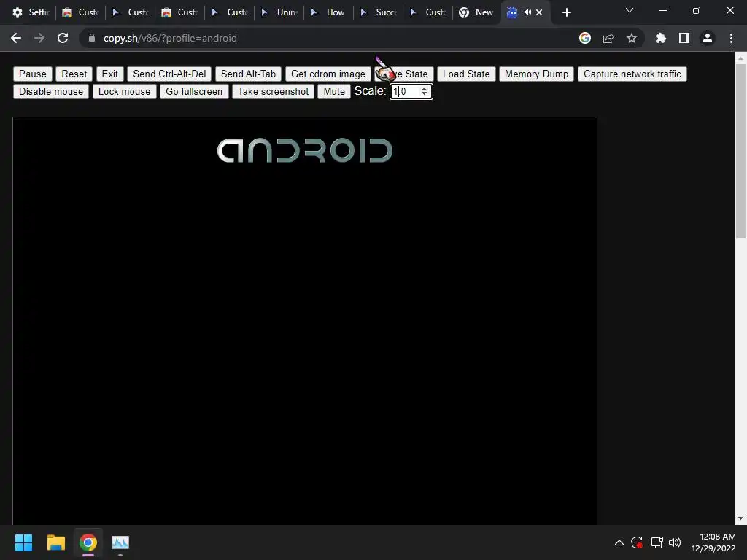Click the Google icon in address bar
The width and height of the screenshot is (747, 560).
[x=585, y=38]
